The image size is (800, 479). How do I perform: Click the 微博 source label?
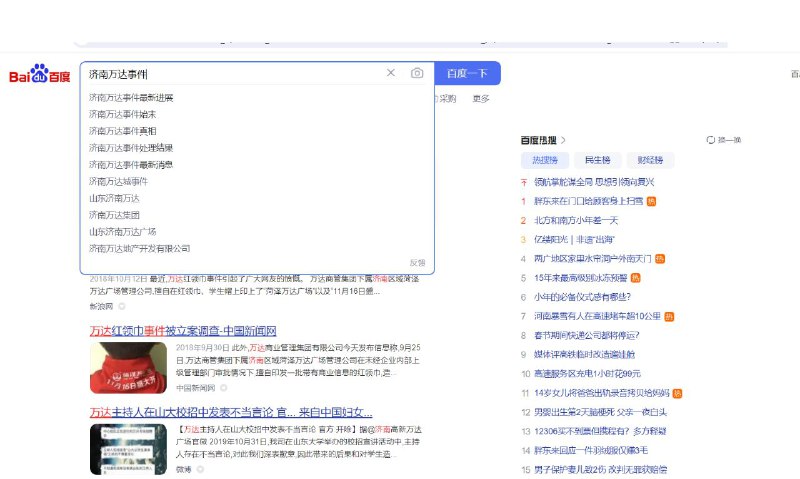[184, 469]
